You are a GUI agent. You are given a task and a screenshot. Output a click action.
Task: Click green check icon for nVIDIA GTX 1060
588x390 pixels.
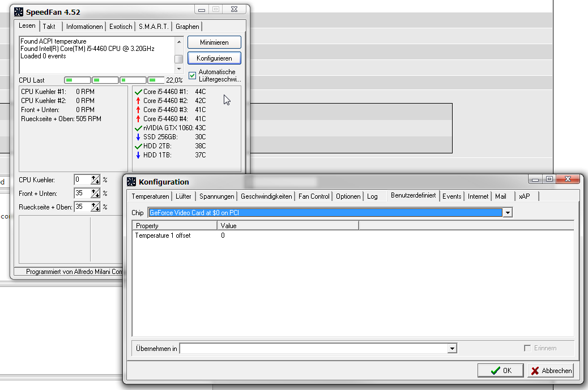(x=138, y=128)
